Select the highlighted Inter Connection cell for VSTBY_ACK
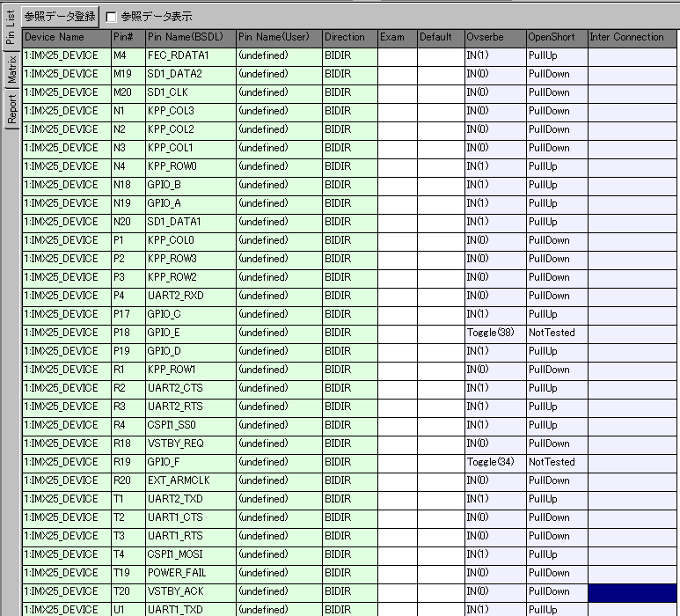 632,591
